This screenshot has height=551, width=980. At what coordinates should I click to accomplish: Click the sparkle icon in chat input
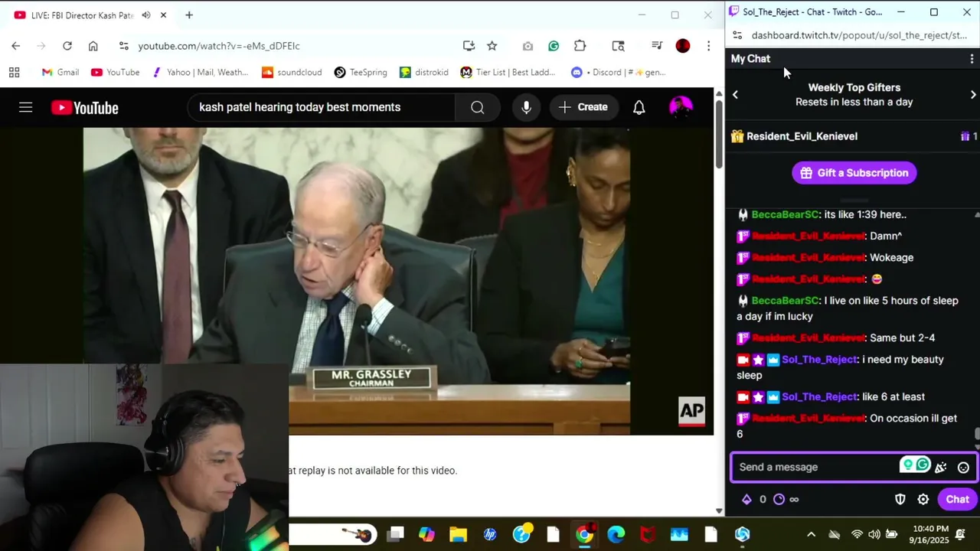[x=941, y=468]
